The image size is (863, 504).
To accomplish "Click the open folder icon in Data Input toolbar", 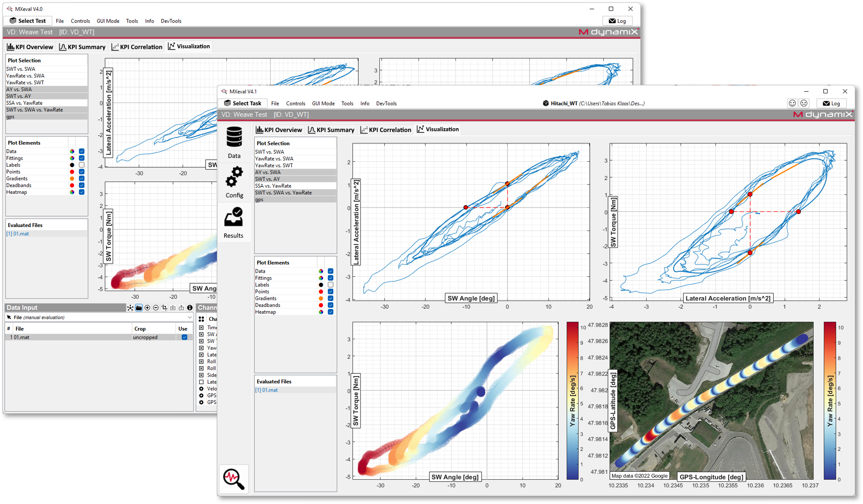I will coord(139,308).
